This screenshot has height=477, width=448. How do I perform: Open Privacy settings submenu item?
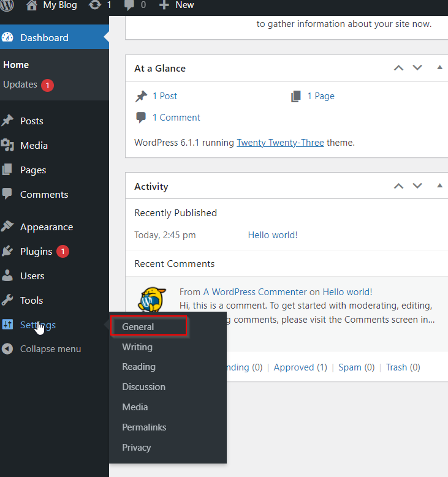pyautogui.click(x=137, y=447)
